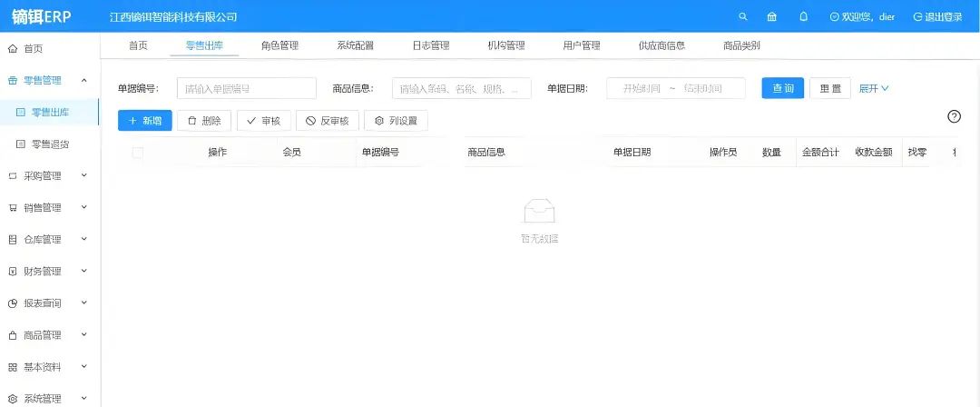The width and height of the screenshot is (980, 407).
Task: Open the 供应商信息 tab
Action: coord(661,45)
